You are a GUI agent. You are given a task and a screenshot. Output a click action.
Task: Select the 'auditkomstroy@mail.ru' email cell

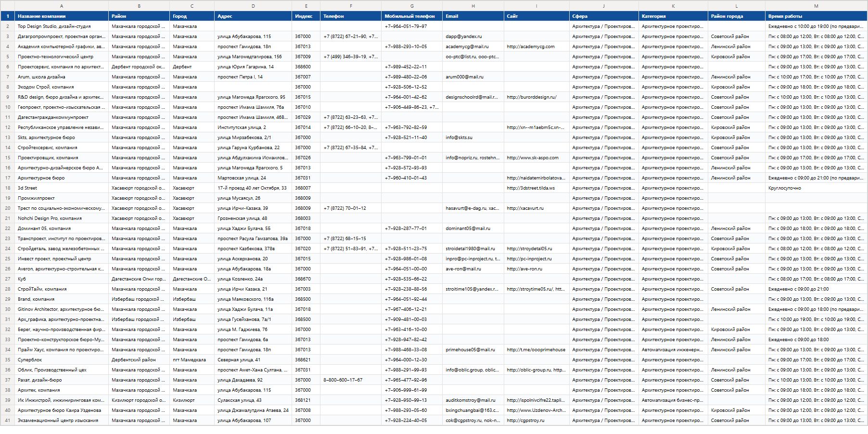[x=473, y=400]
